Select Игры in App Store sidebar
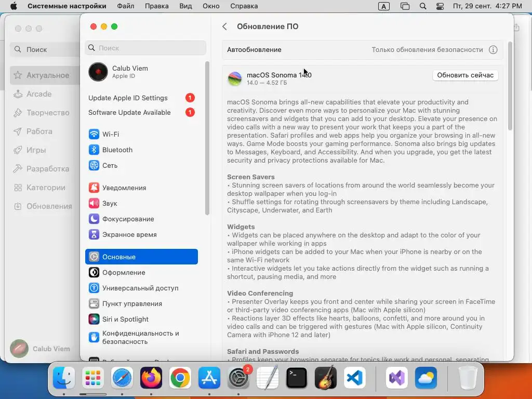The image size is (532, 399). [45, 150]
